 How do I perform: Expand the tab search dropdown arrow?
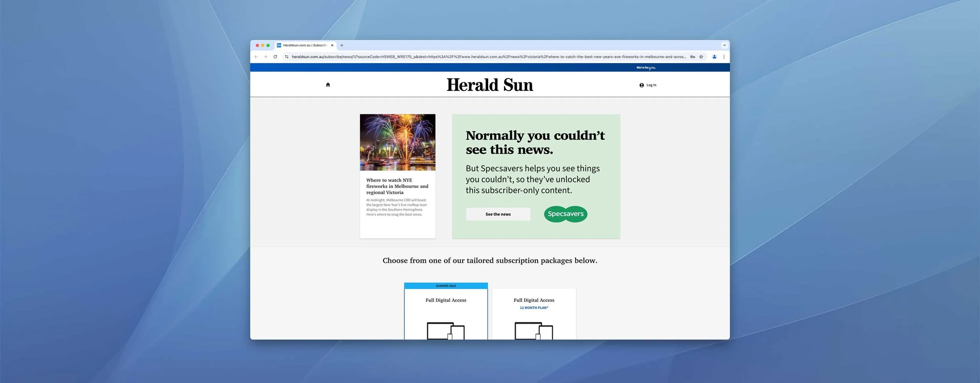[x=724, y=45]
